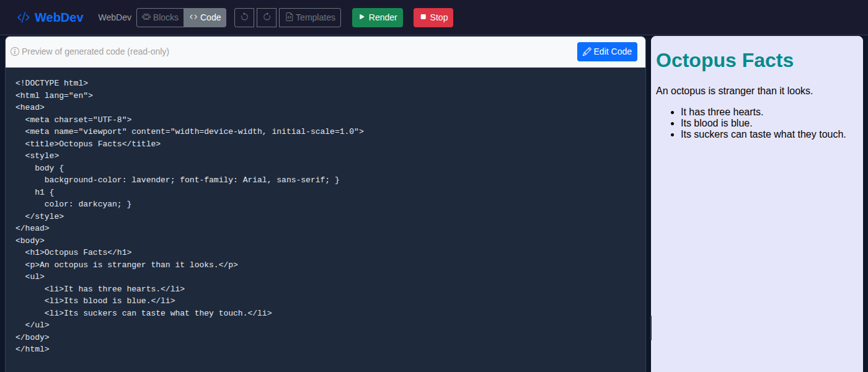Switch to the Blocks view tab
This screenshot has height=372, width=868.
160,17
